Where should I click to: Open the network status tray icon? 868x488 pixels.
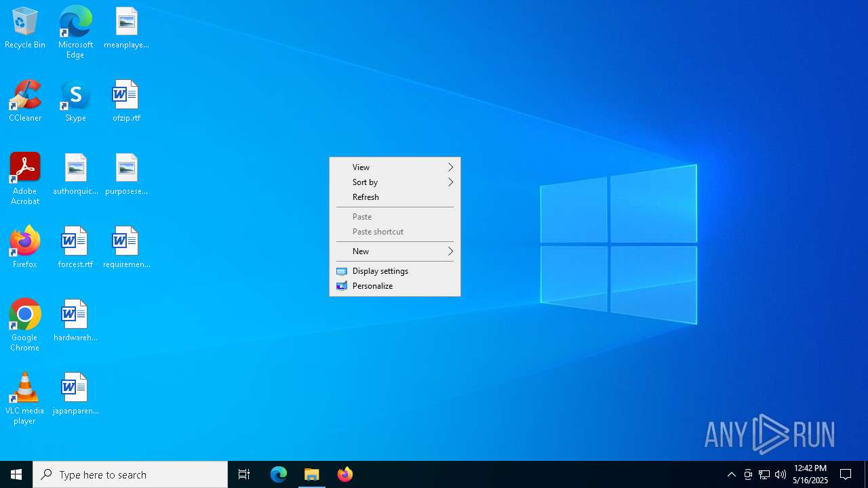764,474
